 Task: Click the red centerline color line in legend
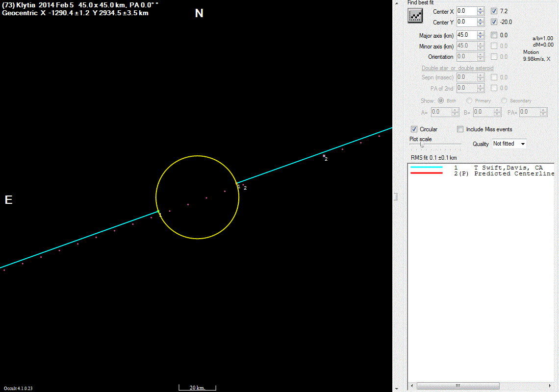click(427, 173)
